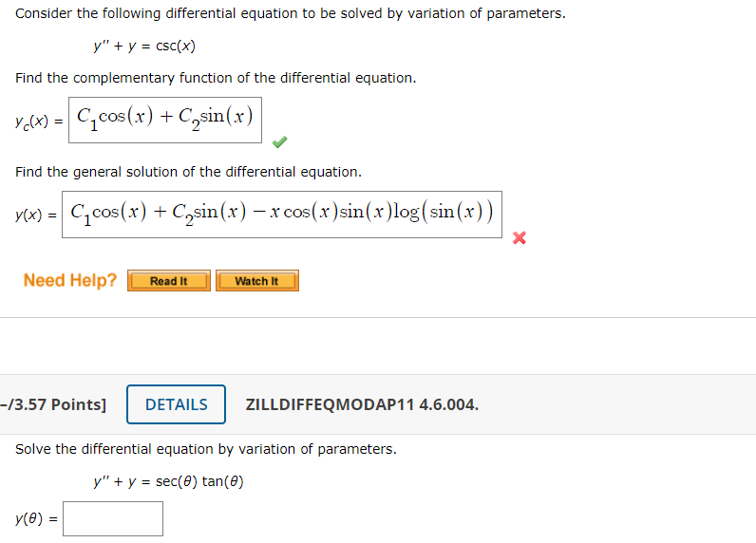Click the green correct checkmark icon
Image resolution: width=756 pixels, height=543 pixels.
click(x=279, y=142)
